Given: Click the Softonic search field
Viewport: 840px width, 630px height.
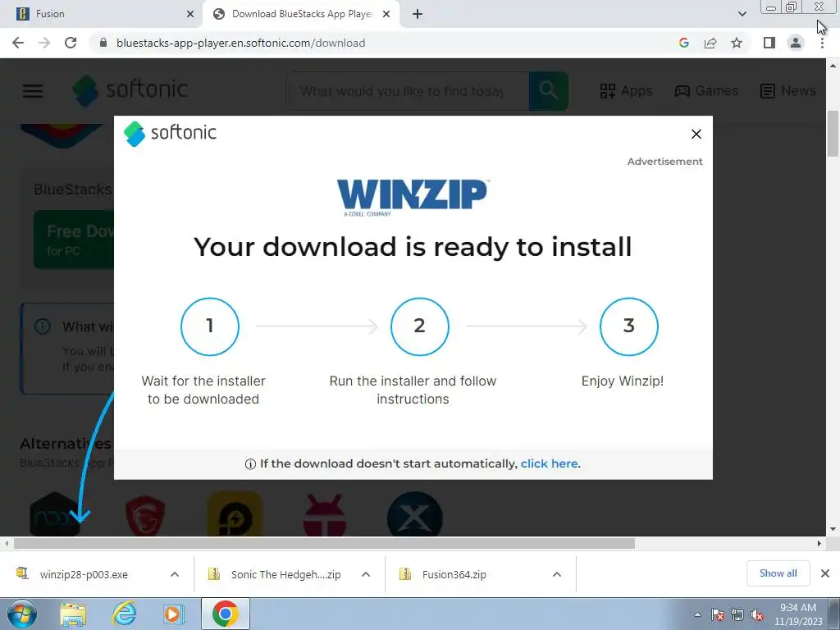Looking at the screenshot, I should tap(409, 91).
